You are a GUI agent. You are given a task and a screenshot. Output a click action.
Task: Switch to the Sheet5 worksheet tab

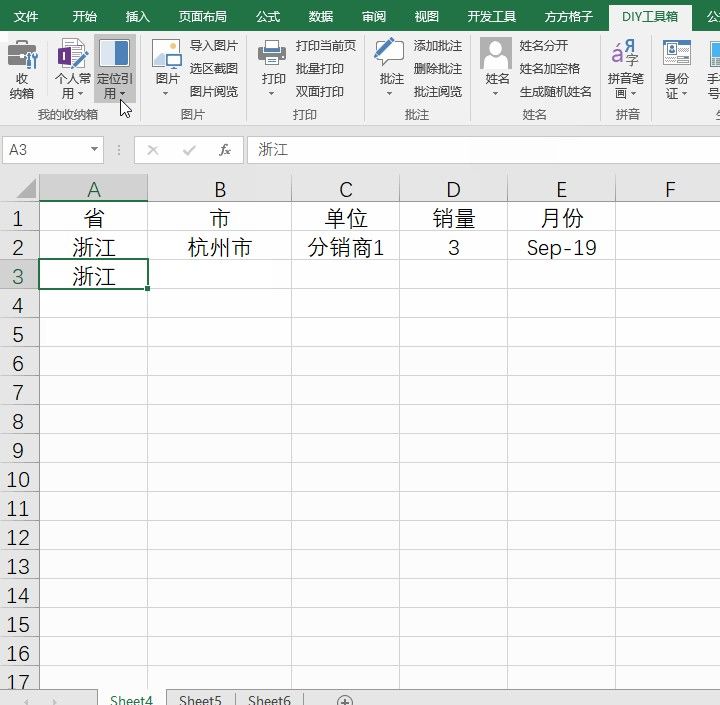(x=200, y=699)
